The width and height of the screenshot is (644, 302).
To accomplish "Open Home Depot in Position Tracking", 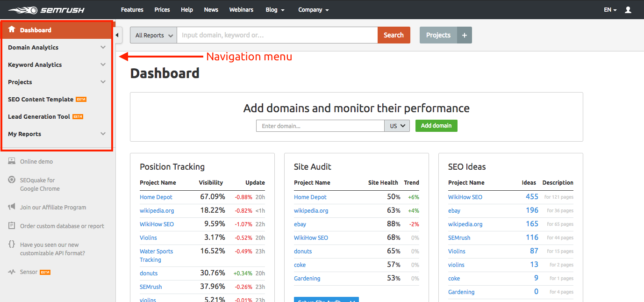I will pos(156,197).
